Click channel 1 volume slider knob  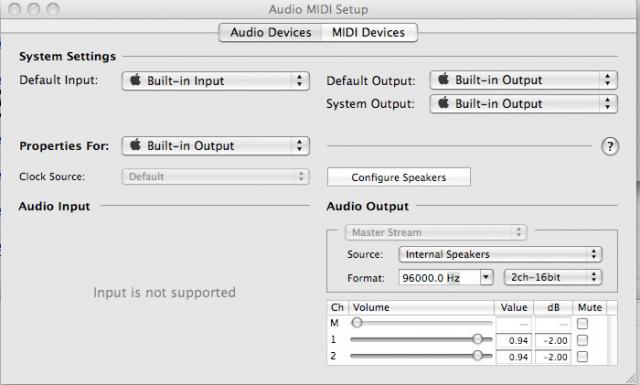tap(478, 339)
